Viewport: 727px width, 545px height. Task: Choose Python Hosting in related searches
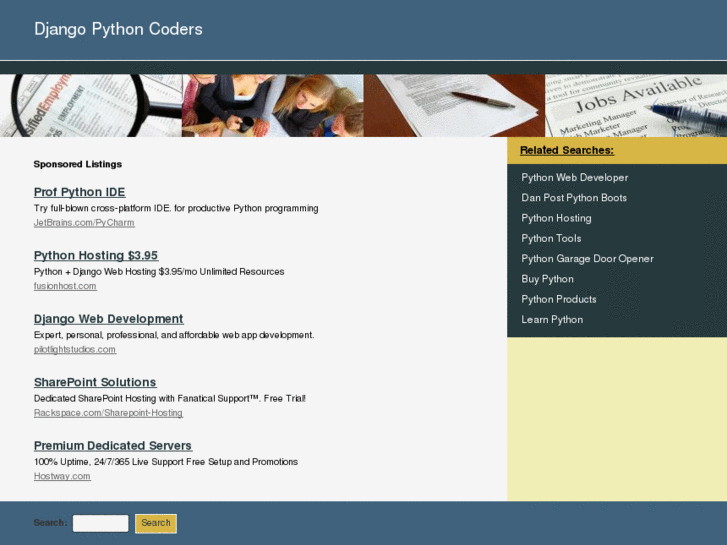556,218
